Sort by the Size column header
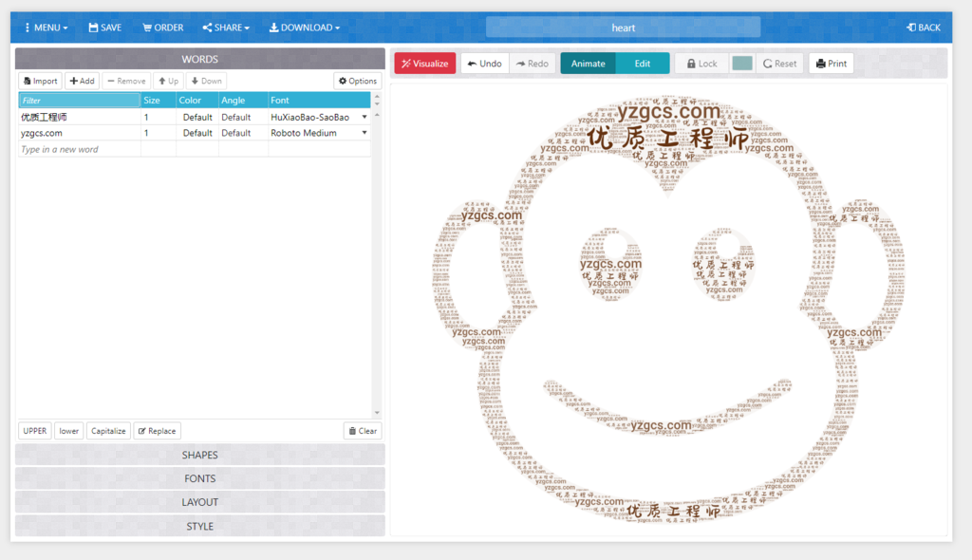 click(159, 100)
